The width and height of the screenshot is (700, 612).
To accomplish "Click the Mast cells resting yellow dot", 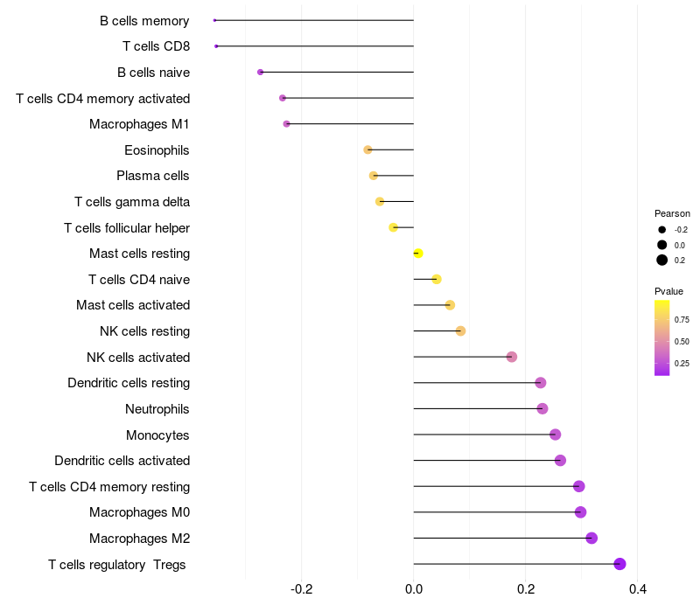I will (418, 254).
